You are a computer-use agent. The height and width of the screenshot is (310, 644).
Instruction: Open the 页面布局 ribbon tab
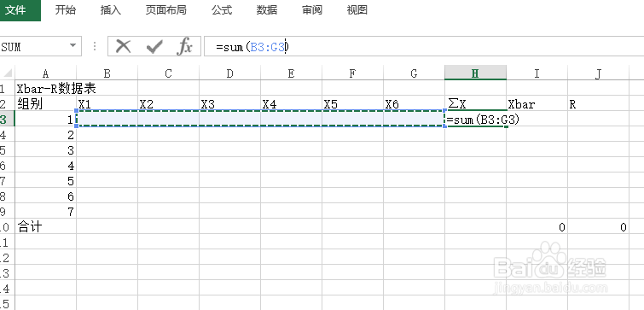(166, 10)
